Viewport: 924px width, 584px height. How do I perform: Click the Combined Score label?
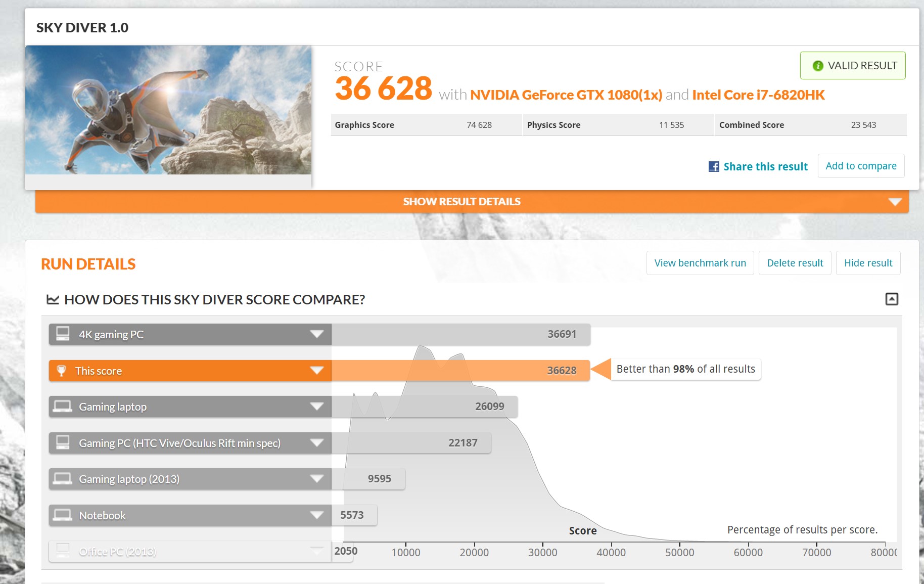click(x=752, y=125)
